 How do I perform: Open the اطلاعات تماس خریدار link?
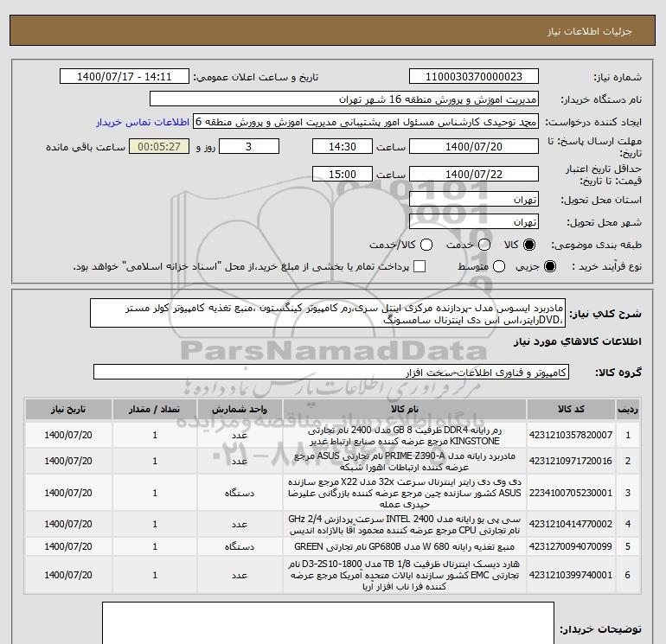click(x=143, y=122)
